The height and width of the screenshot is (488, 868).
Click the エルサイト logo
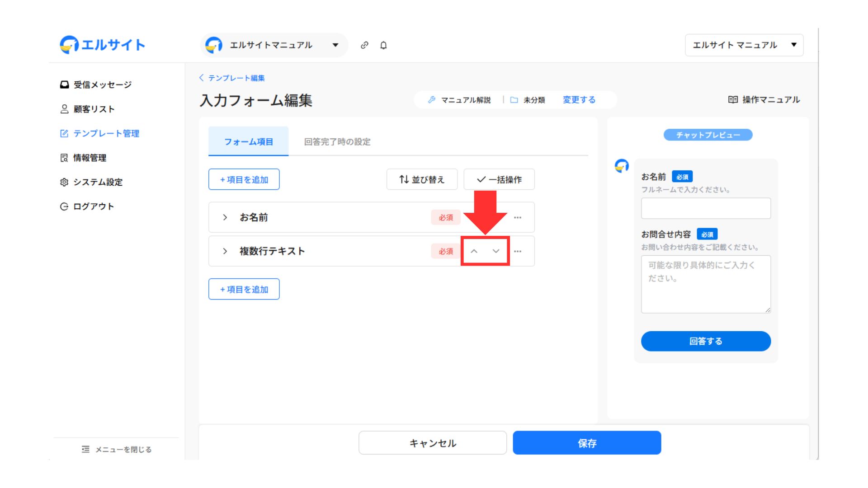(x=103, y=45)
